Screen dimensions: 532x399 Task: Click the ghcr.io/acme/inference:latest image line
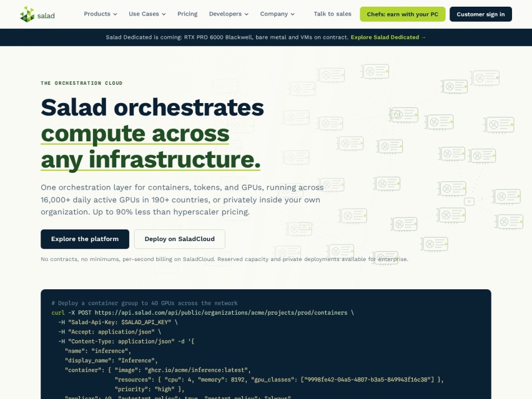158,370
